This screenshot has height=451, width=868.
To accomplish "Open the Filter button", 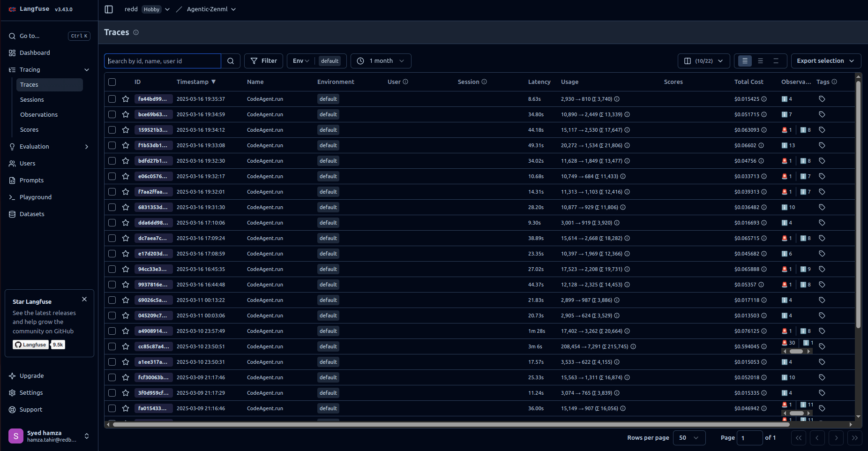I will click(263, 61).
